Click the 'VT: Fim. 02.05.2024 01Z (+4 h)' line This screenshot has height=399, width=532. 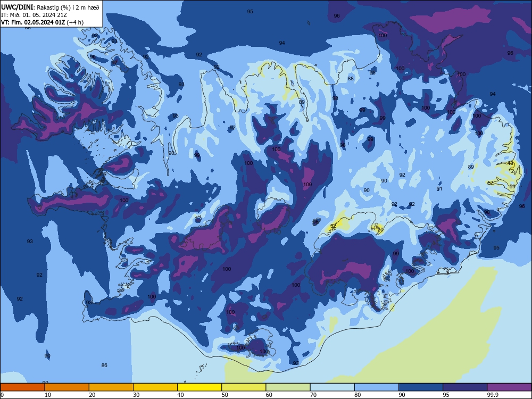(42, 22)
